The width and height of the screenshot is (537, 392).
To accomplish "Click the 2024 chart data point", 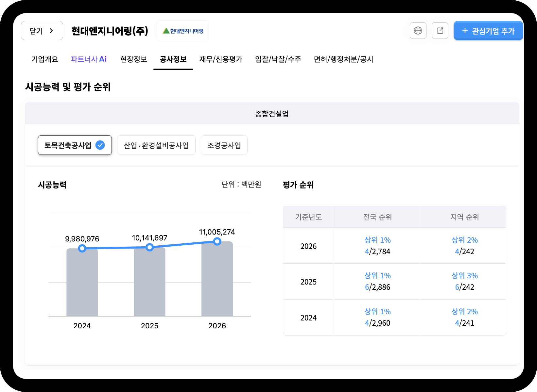I will point(82,249).
